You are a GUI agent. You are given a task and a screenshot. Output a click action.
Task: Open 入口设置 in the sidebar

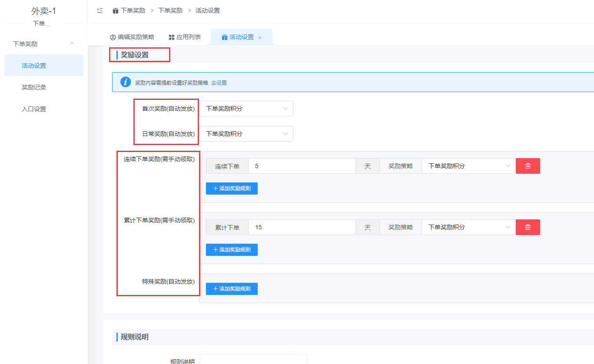pyautogui.click(x=44, y=109)
